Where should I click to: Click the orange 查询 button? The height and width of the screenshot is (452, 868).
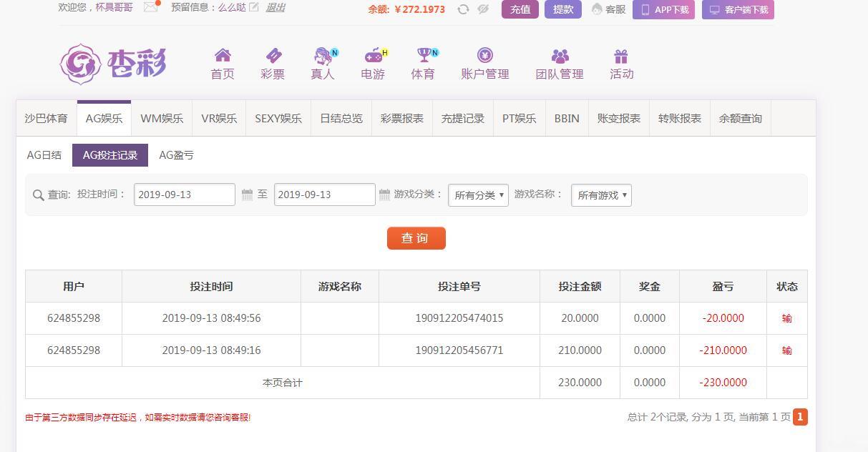[416, 238]
